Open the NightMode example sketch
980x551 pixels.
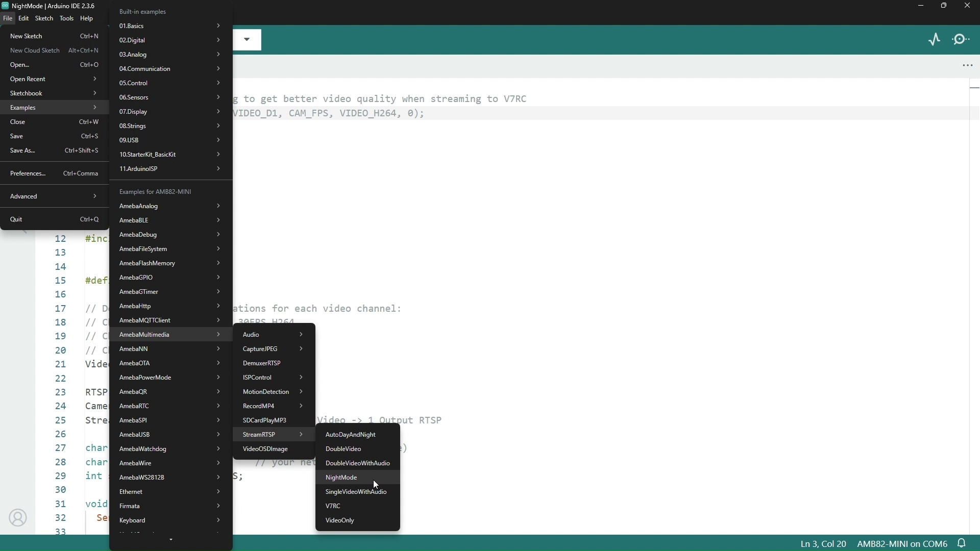tap(342, 478)
